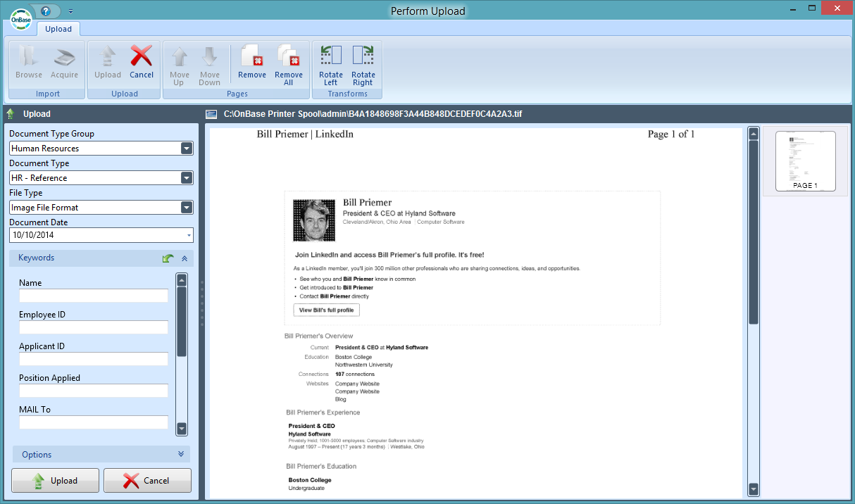This screenshot has height=504, width=855.
Task: Click the Position Applied keyword field
Action: click(94, 391)
